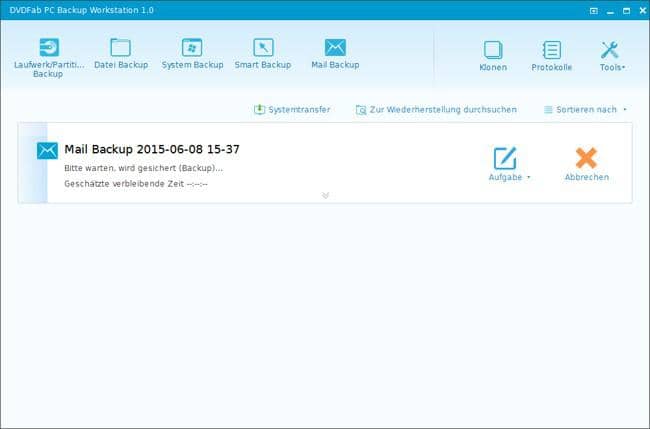The image size is (650, 429).
Task: View Protokolle logs
Action: pos(551,56)
